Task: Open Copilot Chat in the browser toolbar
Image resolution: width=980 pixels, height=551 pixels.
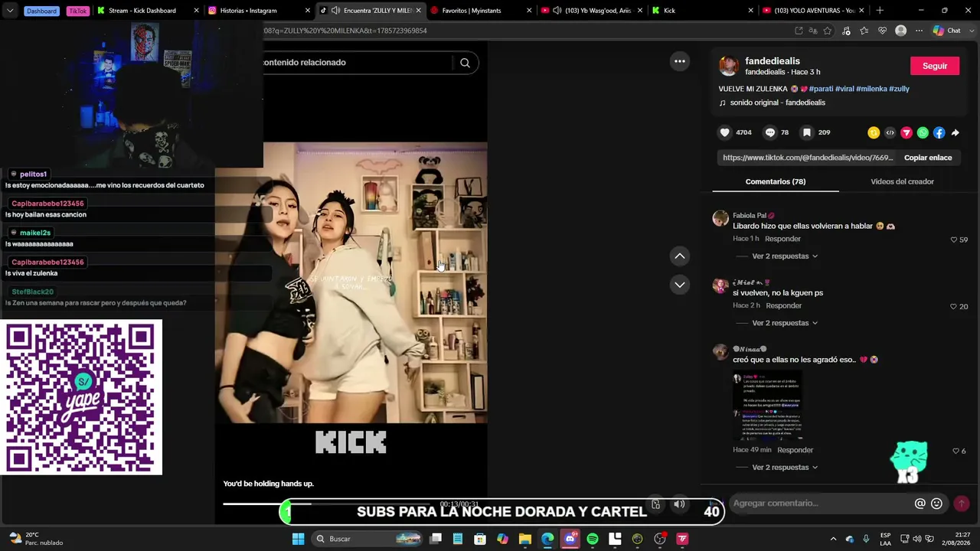Action: [946, 31]
